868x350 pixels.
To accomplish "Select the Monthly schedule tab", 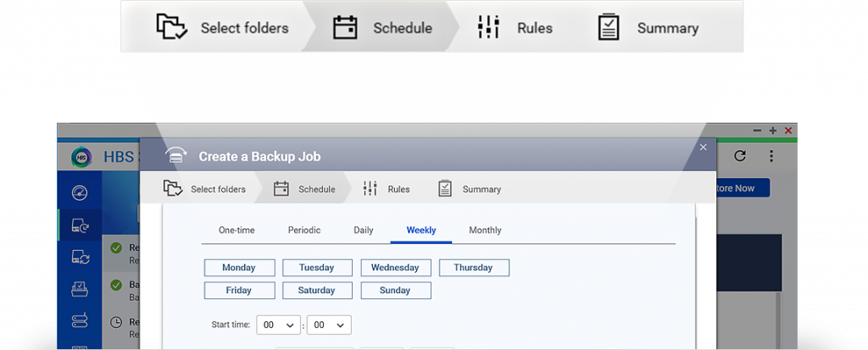I will coord(485,231).
